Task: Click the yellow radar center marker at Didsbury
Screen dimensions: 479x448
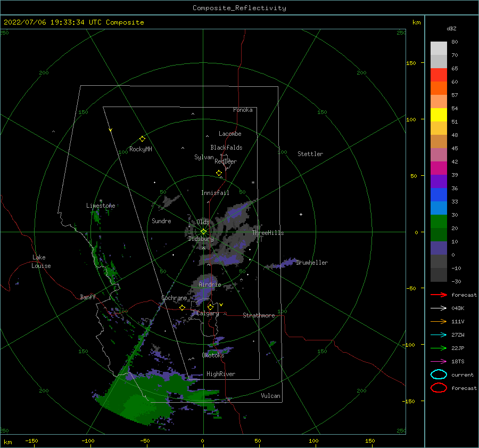Action: [203, 232]
